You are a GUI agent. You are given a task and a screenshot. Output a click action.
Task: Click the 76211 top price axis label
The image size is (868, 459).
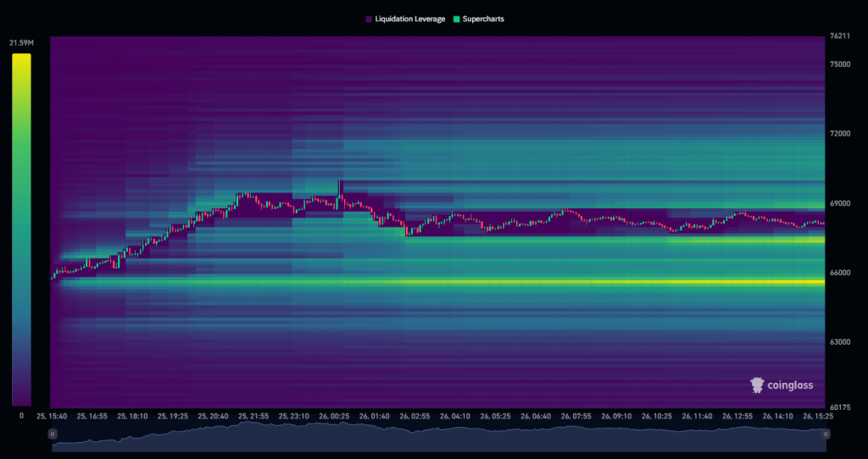(x=839, y=36)
